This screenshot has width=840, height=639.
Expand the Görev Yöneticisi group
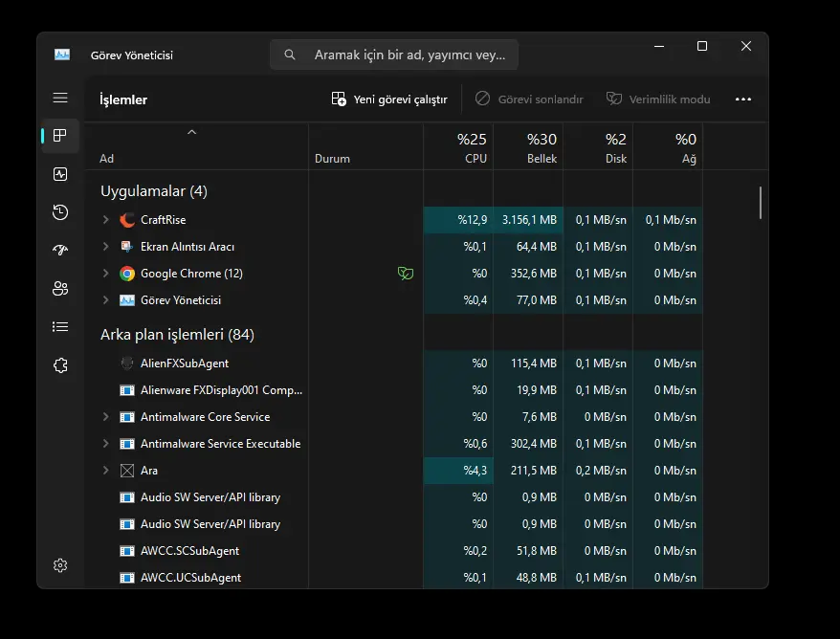[x=105, y=300]
